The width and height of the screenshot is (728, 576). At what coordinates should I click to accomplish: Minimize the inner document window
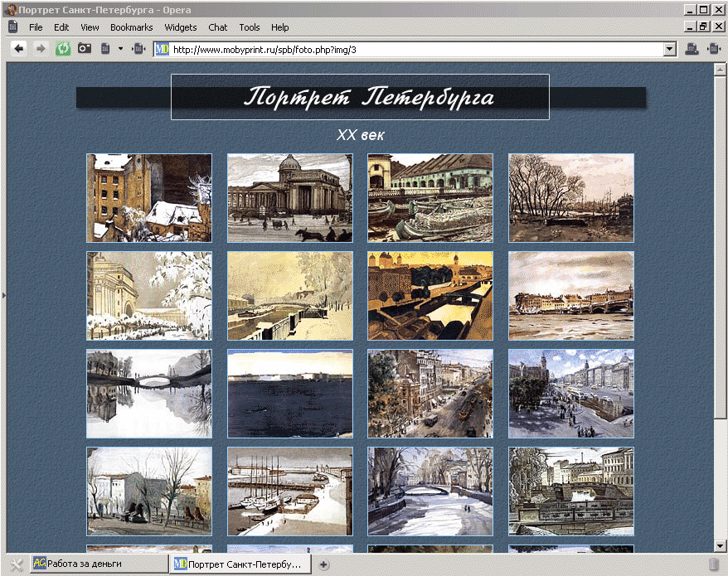pos(691,27)
